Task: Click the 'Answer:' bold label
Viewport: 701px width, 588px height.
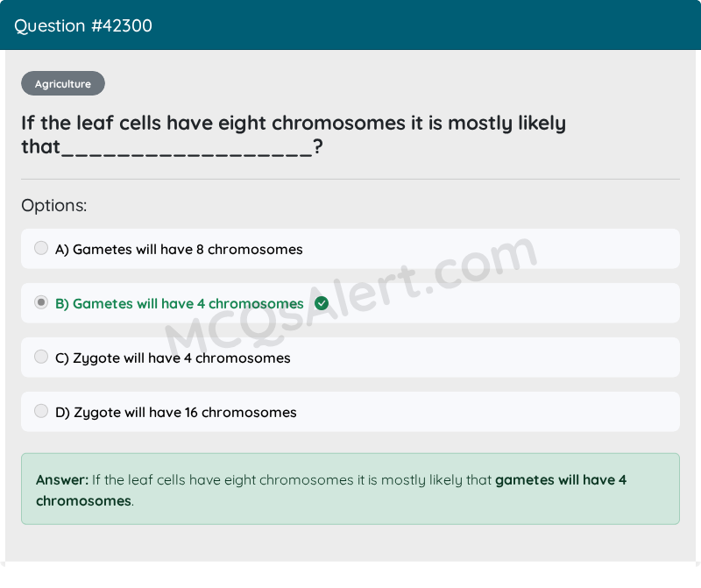Action: [62, 480]
